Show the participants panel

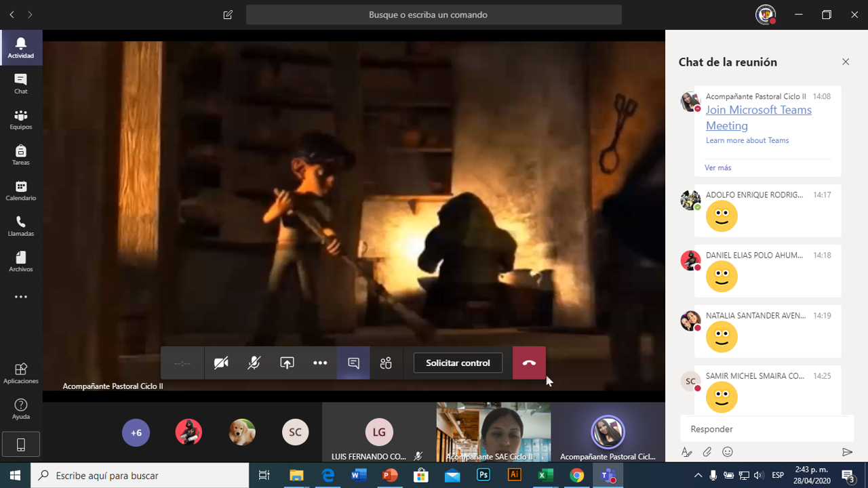[387, 363]
